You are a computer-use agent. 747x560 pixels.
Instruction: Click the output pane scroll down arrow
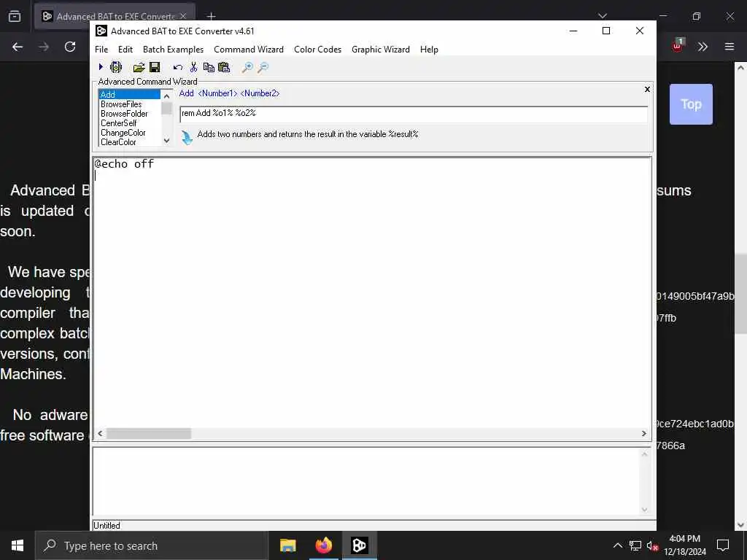pos(644,510)
